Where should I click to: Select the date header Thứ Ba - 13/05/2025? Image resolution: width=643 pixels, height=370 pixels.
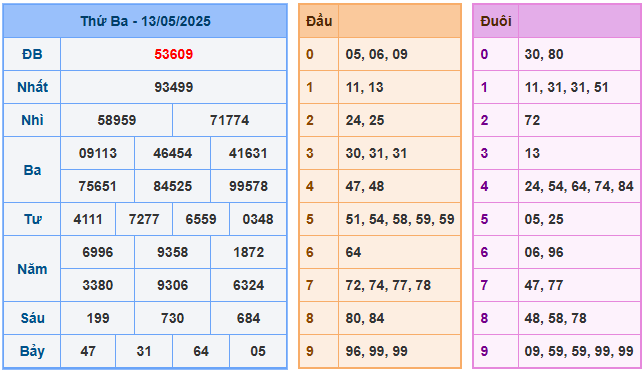[145, 21]
